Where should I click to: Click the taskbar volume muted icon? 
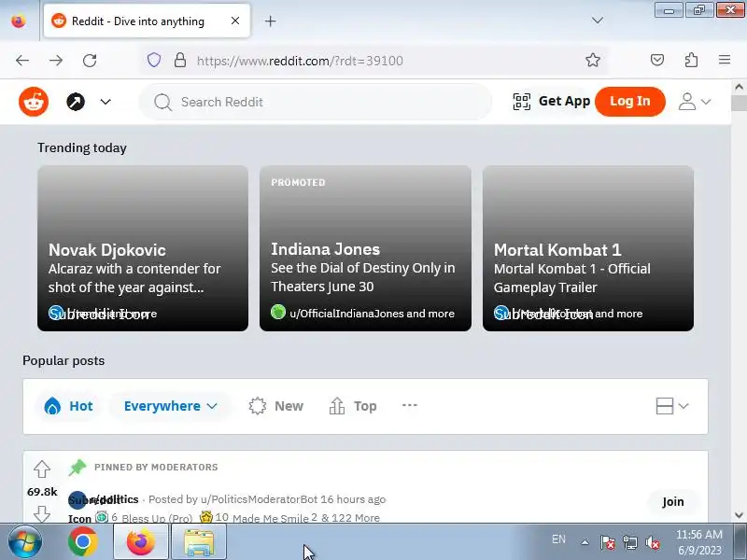point(652,542)
